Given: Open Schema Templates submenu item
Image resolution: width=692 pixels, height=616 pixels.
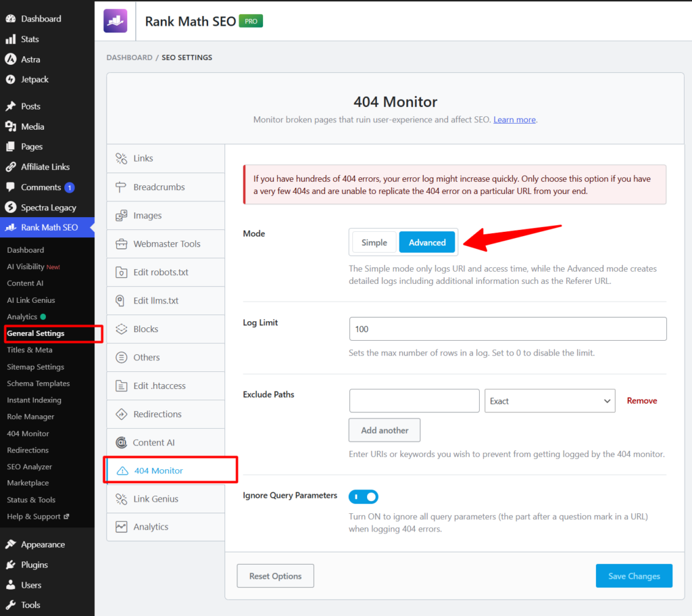Looking at the screenshot, I should pyautogui.click(x=39, y=383).
